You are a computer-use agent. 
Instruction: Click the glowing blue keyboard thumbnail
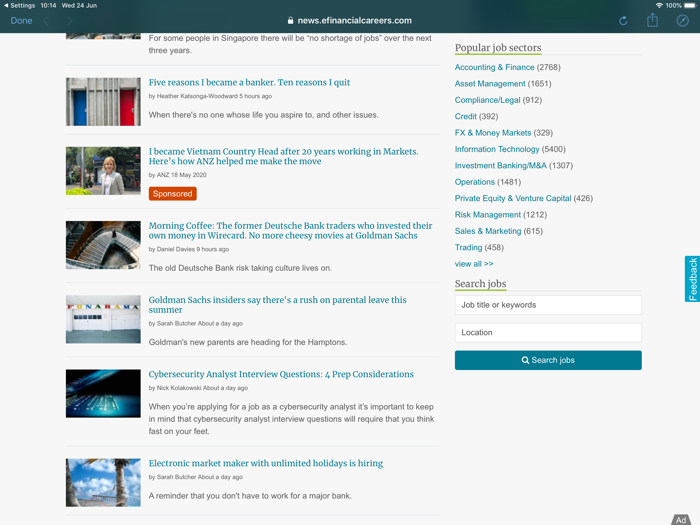click(103, 393)
